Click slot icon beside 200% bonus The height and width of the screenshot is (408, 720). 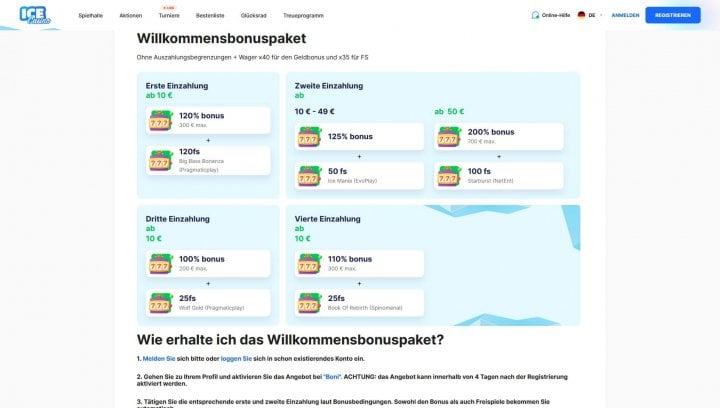(x=449, y=136)
